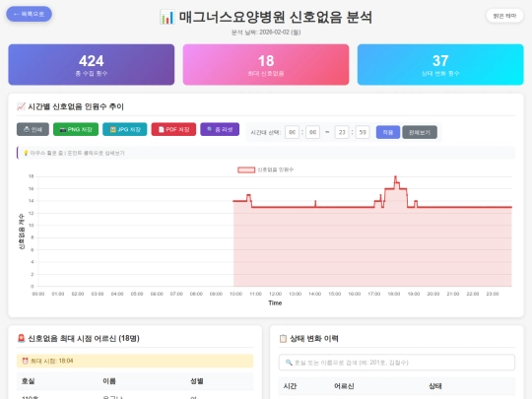
Task: Save the chart via PNG 저장
Action: click(x=76, y=129)
